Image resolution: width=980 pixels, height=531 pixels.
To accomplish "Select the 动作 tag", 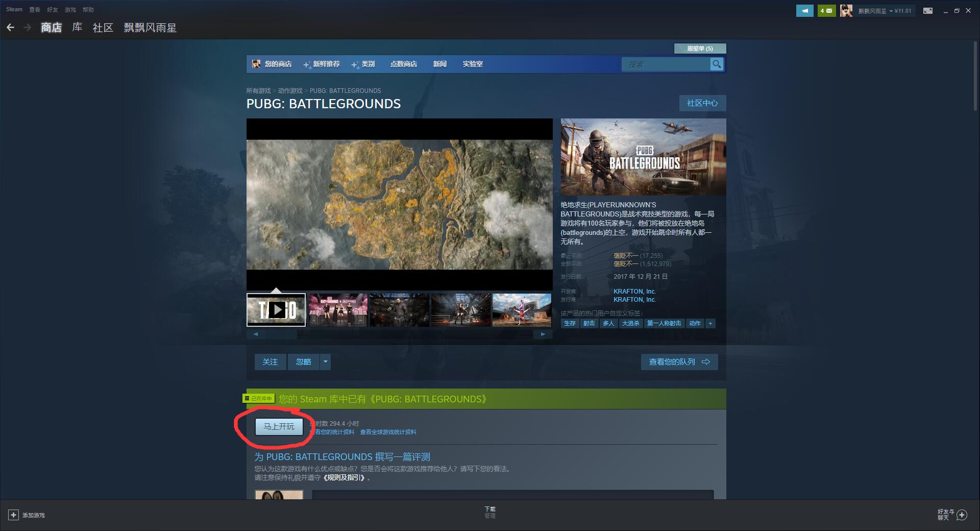I will pyautogui.click(x=695, y=323).
